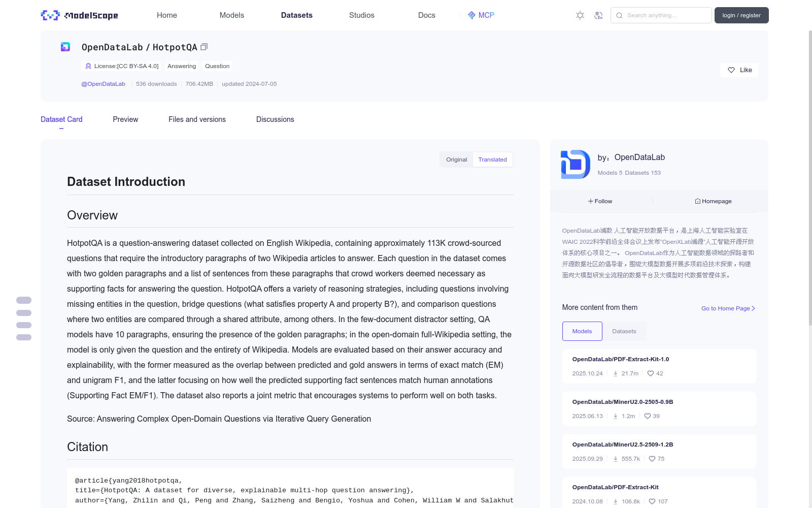
Task: Show the Translated text version
Action: point(492,160)
